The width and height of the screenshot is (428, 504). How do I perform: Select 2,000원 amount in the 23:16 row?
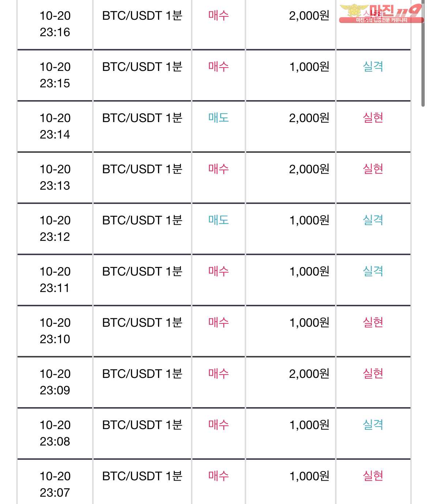pos(309,15)
